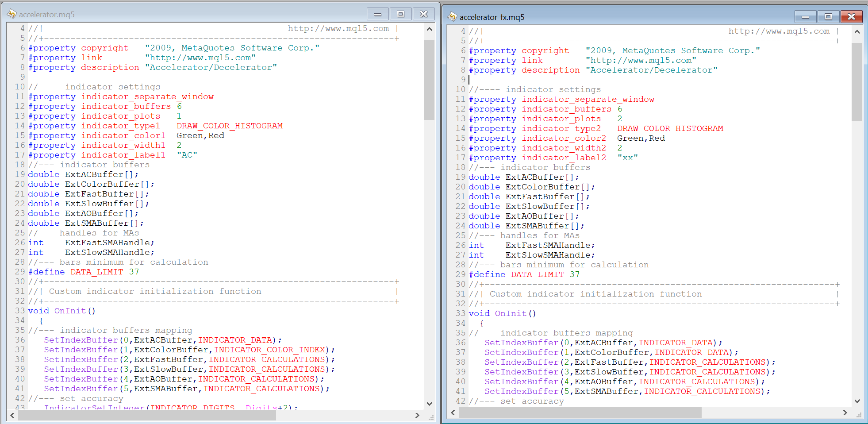Click scroll-left arrow in accelerator.mq5 window
868x424 pixels.
[x=12, y=415]
